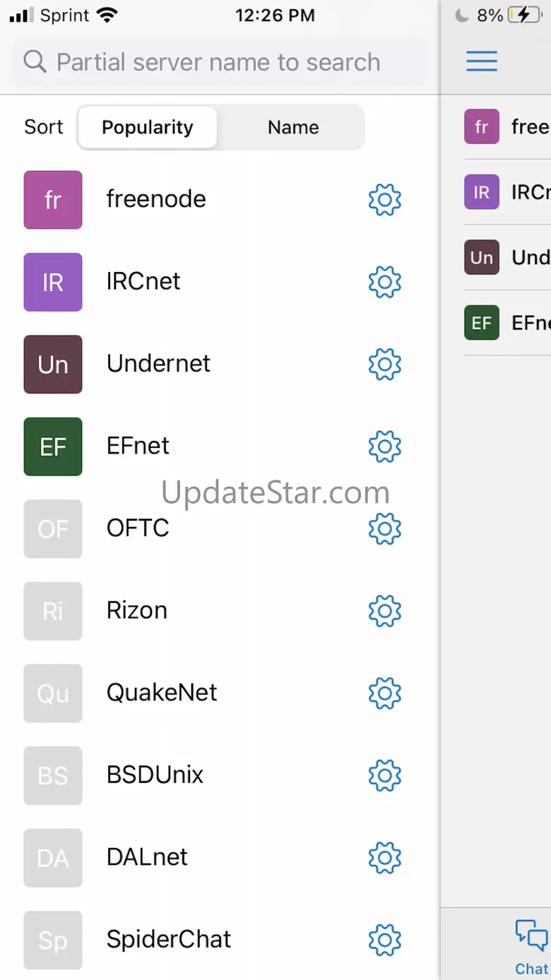Open settings gear for QuakeNet
The height and width of the screenshot is (980, 551).
[385, 693]
